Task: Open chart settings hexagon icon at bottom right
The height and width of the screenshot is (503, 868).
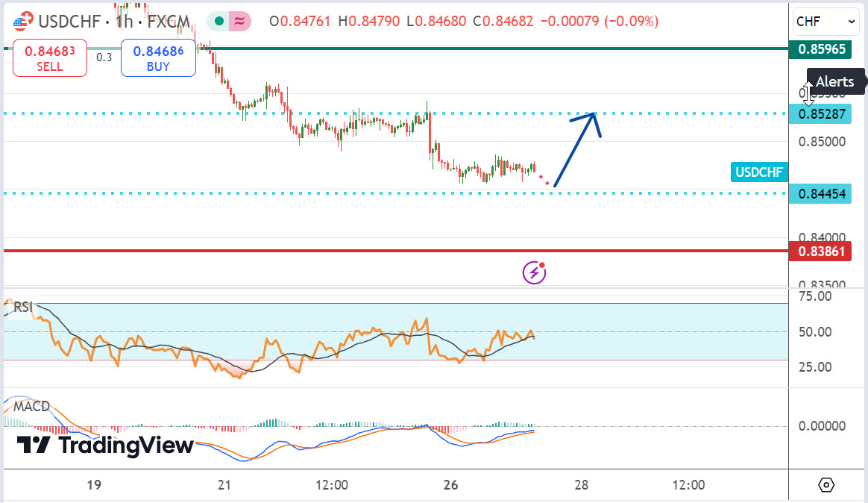Action: point(826,485)
